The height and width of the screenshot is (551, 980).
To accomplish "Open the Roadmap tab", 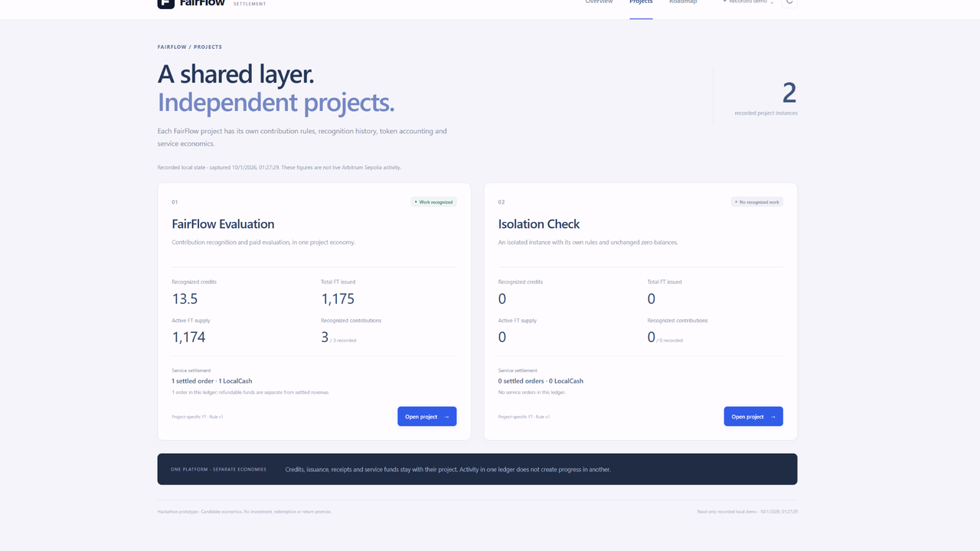I will pyautogui.click(x=683, y=3).
